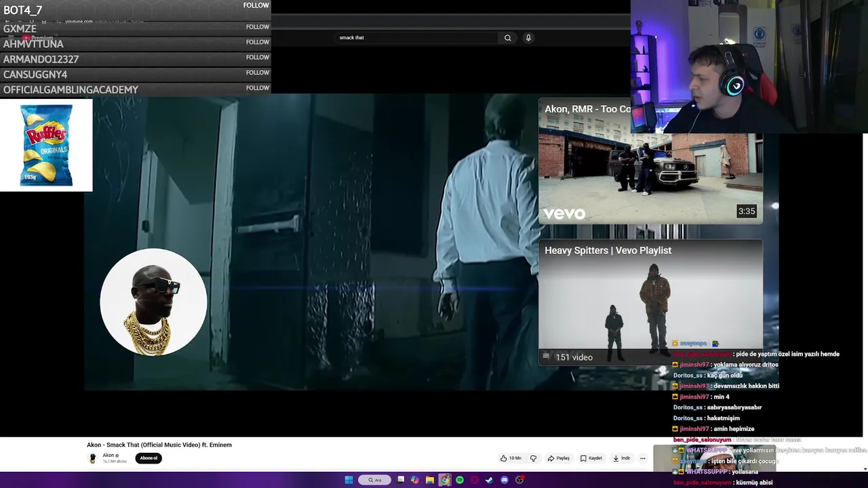Viewport: 868px width, 488px height.
Task: Open the Akon, RMR suggested video card
Action: click(x=650, y=161)
